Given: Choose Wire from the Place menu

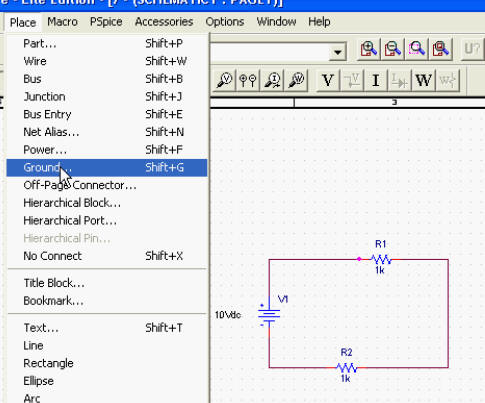Looking at the screenshot, I should (x=107, y=61).
